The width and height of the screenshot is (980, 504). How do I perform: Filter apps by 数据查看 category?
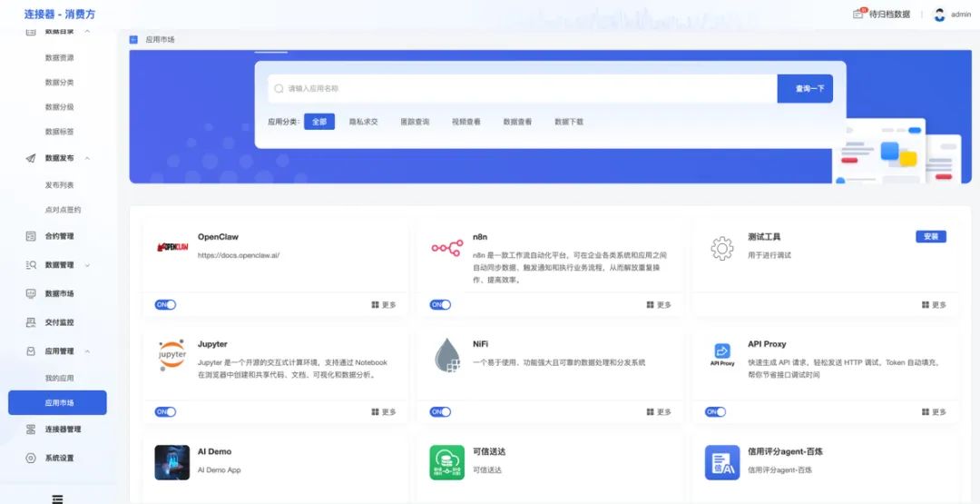[x=517, y=122]
